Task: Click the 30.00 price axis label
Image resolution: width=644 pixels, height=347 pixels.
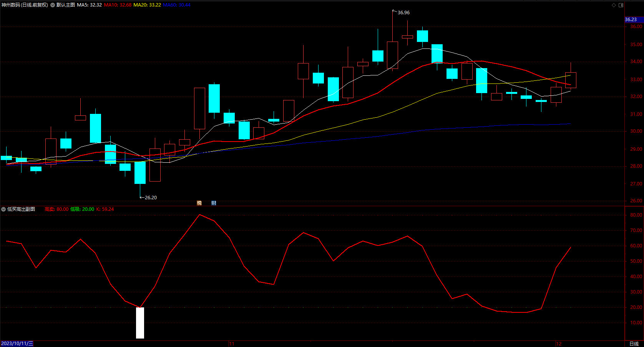Action: pos(636,131)
